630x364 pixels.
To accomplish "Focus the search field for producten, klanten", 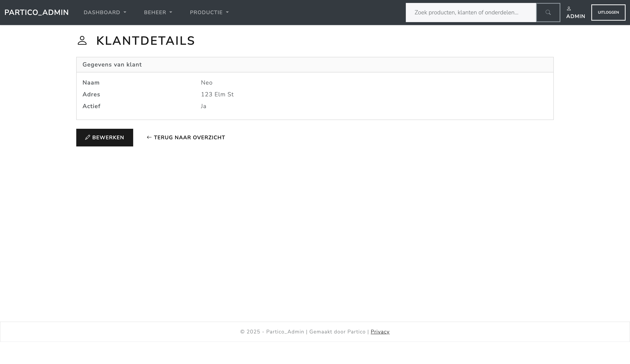I will tap(471, 13).
